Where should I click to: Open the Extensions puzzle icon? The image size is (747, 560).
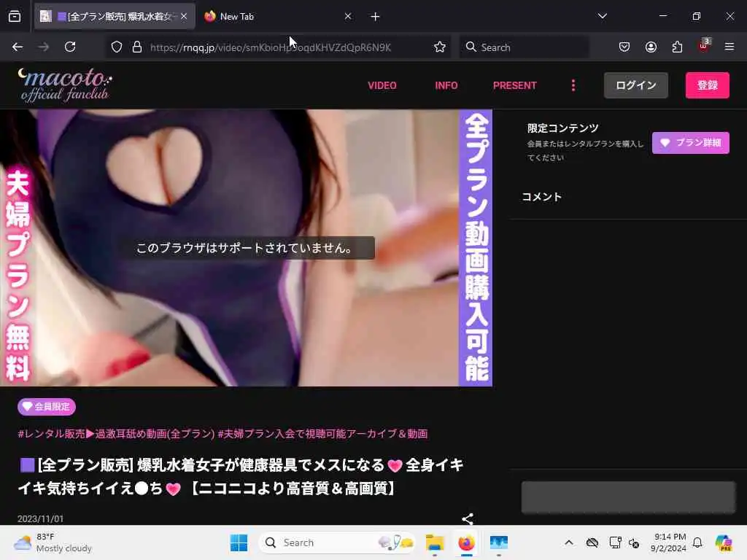click(x=677, y=47)
